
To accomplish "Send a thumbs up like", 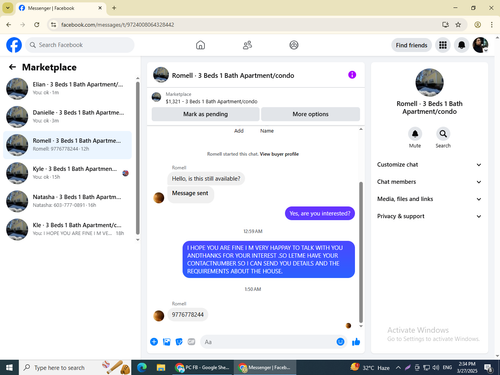I will [x=356, y=342].
